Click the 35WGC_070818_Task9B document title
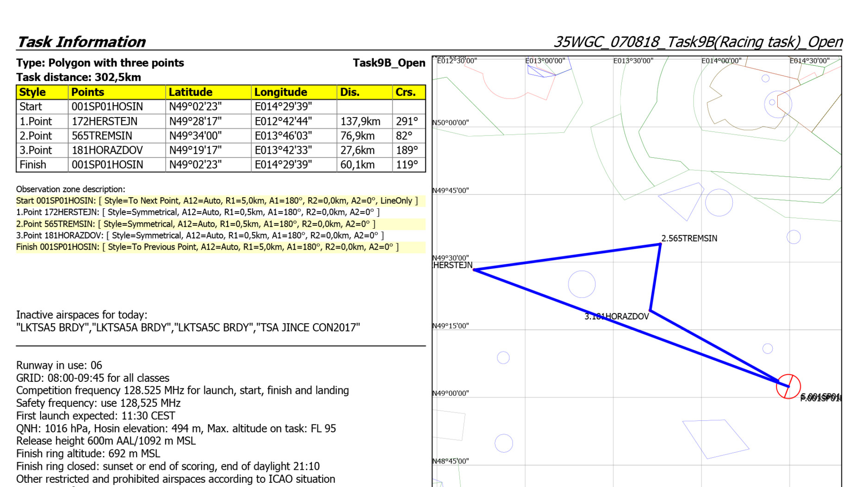The width and height of the screenshot is (868, 487). [x=698, y=42]
